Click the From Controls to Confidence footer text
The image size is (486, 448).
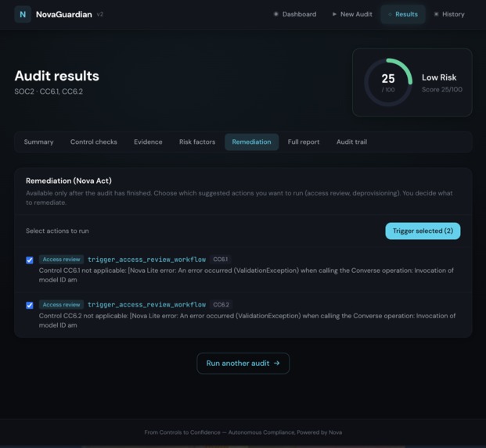tap(243, 432)
